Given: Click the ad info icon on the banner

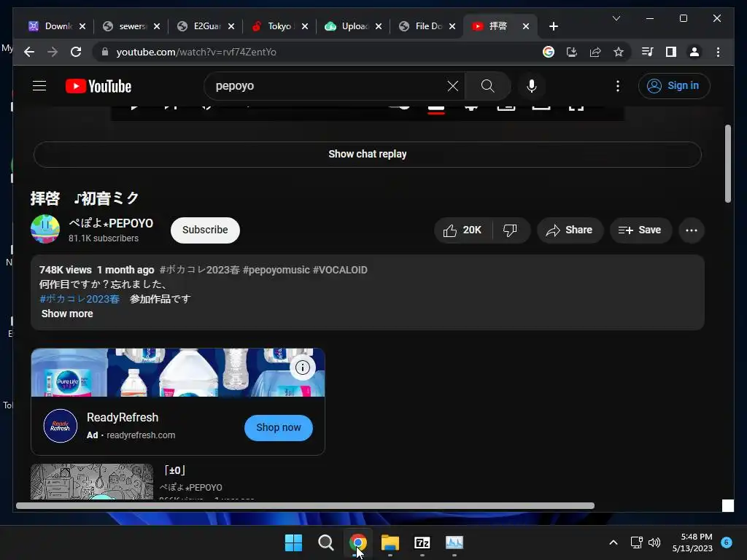Looking at the screenshot, I should point(303,367).
